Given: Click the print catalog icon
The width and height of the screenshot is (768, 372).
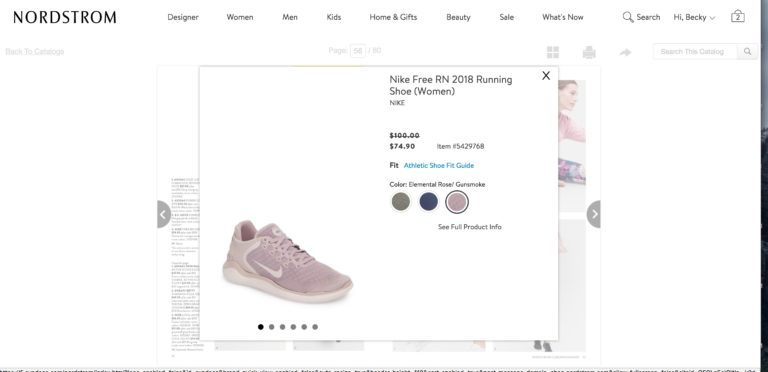Looking at the screenshot, I should pyautogui.click(x=589, y=52).
